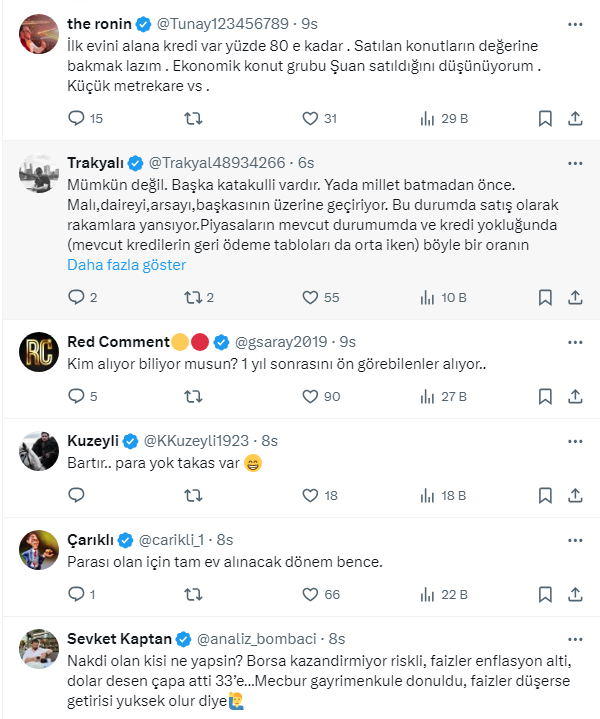Open more options on Trakyalı's tweet
The width and height of the screenshot is (600, 719).
(x=575, y=162)
